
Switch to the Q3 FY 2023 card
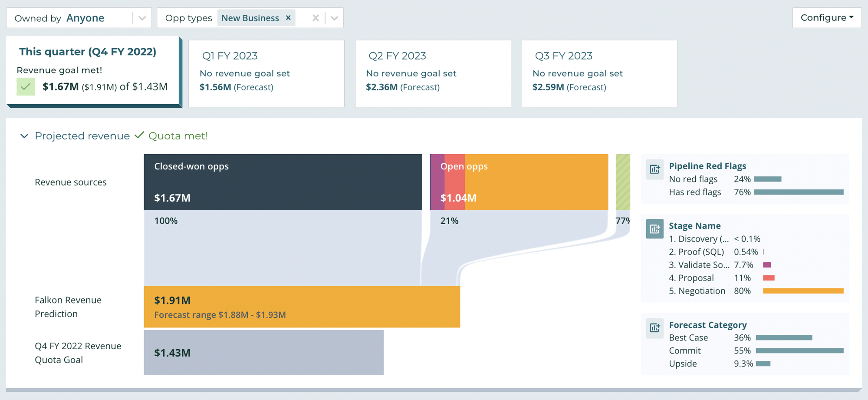(599, 73)
